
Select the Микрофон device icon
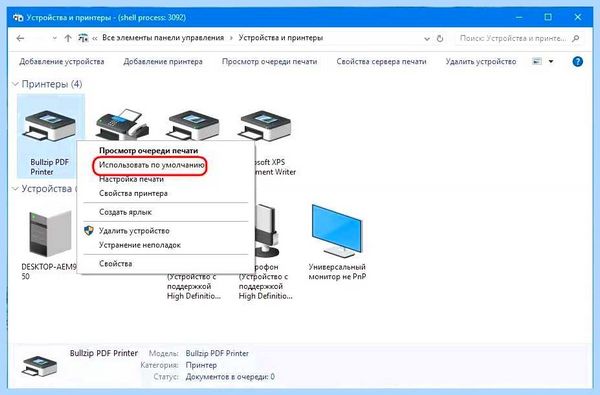[266, 230]
